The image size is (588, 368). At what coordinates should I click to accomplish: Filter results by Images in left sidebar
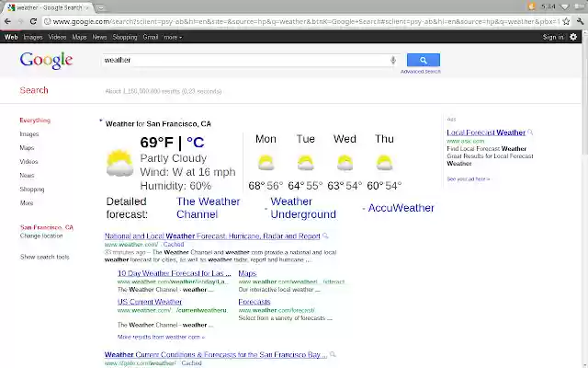tap(29, 134)
